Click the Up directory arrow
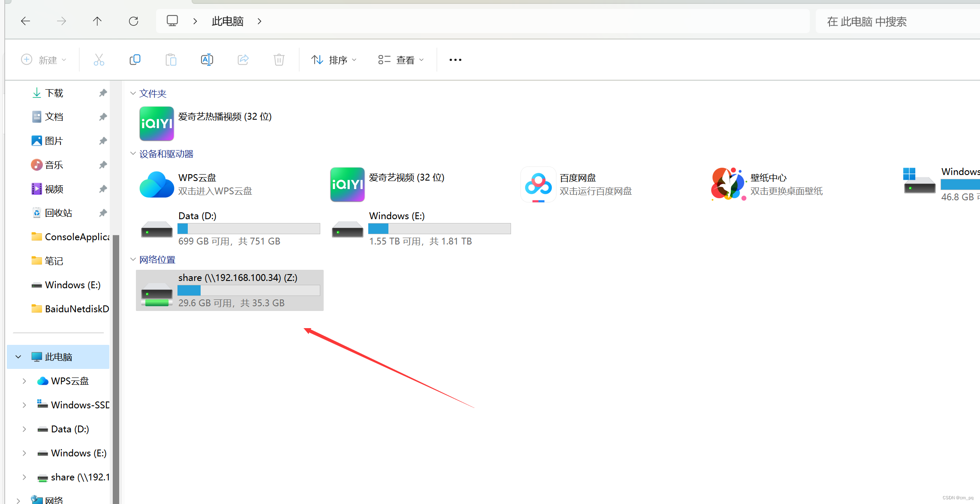Viewport: 980px width, 504px height. point(97,21)
